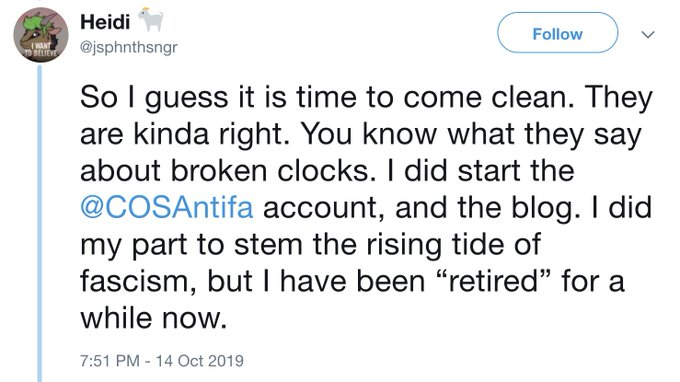680x382 pixels.
Task: Follow the Heidi account
Action: (557, 33)
